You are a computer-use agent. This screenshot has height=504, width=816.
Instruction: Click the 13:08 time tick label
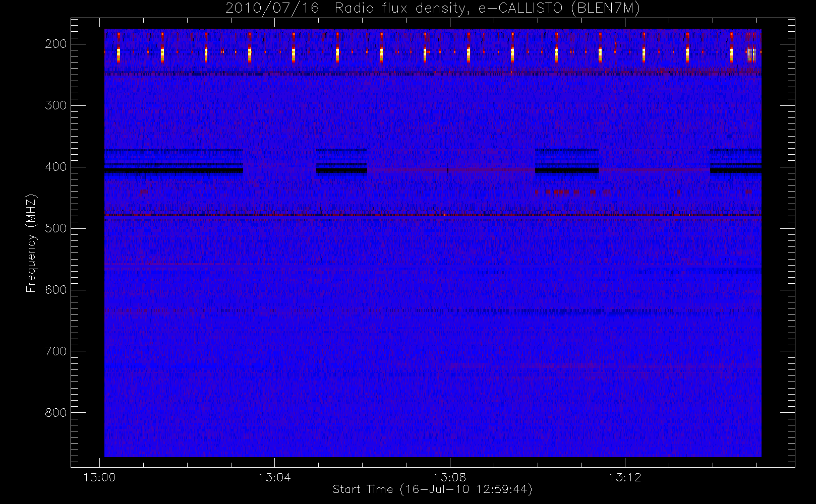450,477
